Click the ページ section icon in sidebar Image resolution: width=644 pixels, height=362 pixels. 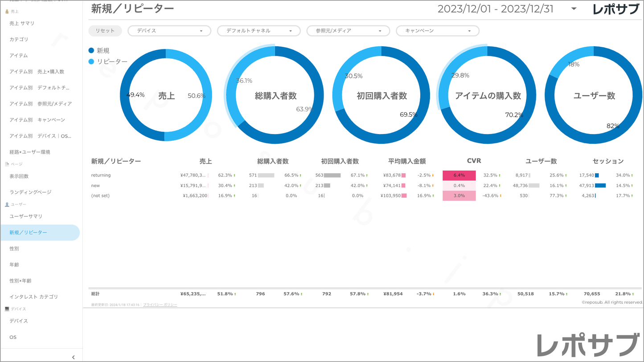coord(7,164)
